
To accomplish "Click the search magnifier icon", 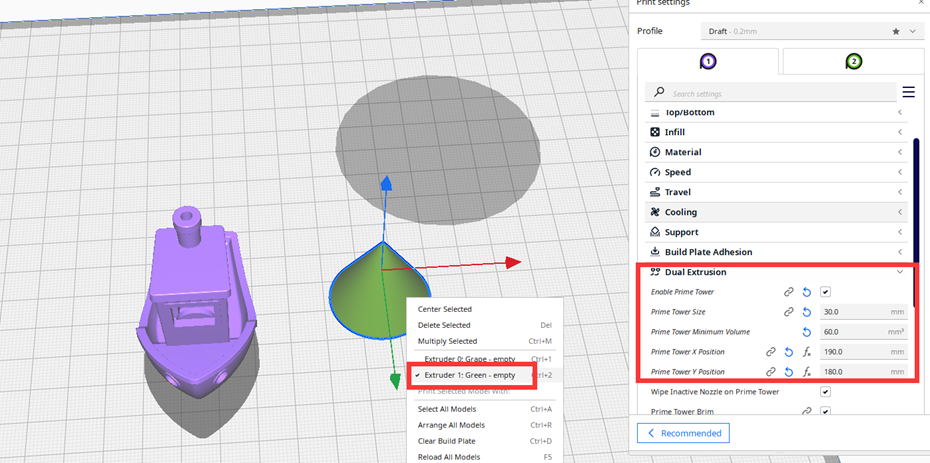I will (x=658, y=92).
